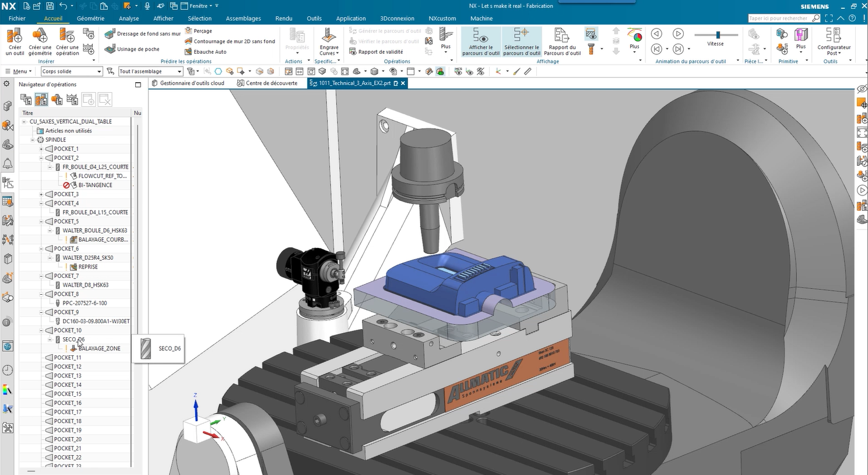868x475 pixels.
Task: Play the tool path animation forward
Action: point(678,34)
